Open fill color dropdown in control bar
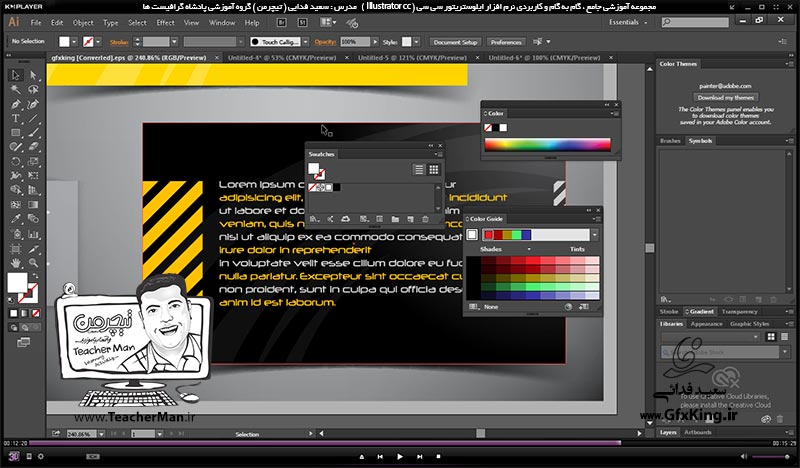 tap(74, 42)
